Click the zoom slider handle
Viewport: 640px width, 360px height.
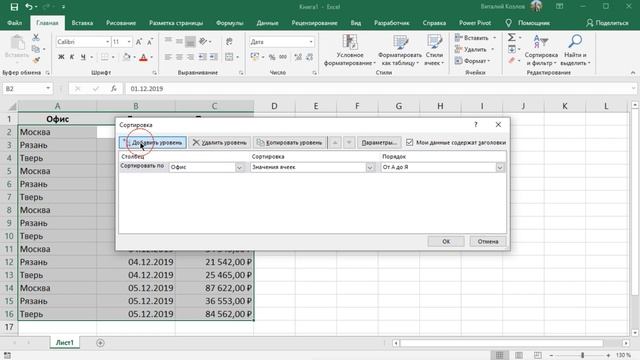click(582, 355)
